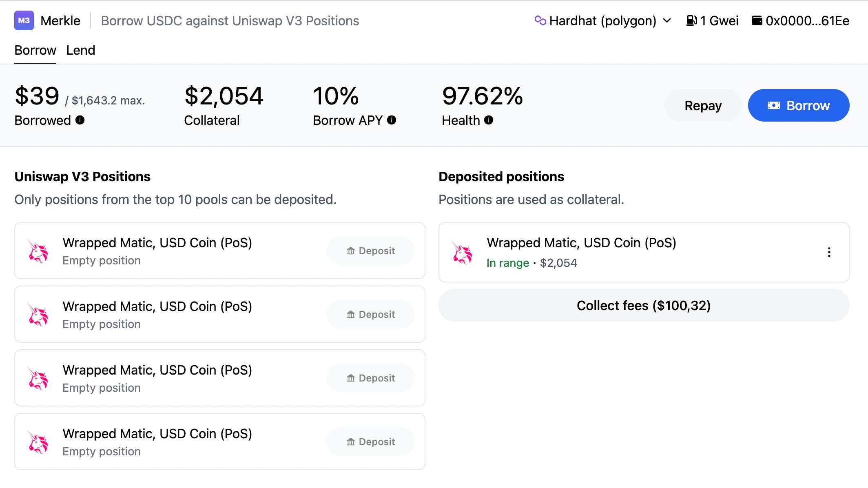
Task: Deposit the first empty Wrapped Matic position
Action: point(370,251)
